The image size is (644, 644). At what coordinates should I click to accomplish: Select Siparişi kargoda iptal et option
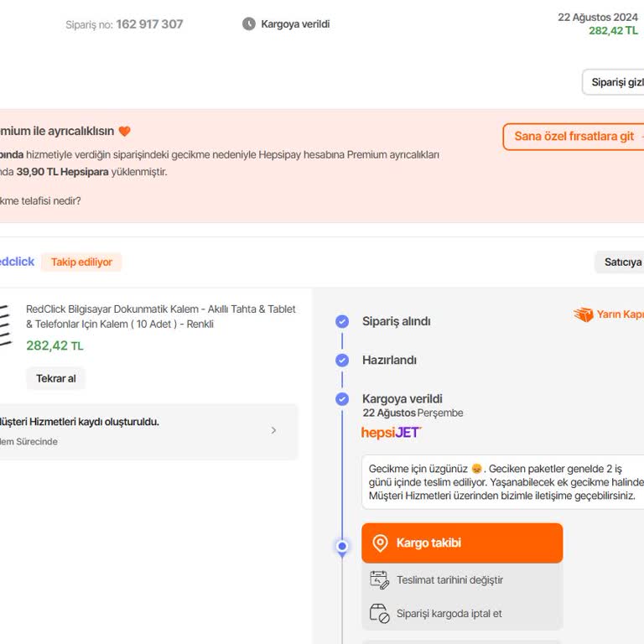click(462, 614)
